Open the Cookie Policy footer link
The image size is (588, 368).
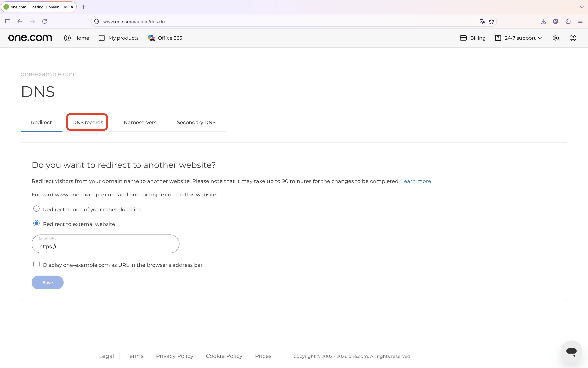pyautogui.click(x=224, y=356)
